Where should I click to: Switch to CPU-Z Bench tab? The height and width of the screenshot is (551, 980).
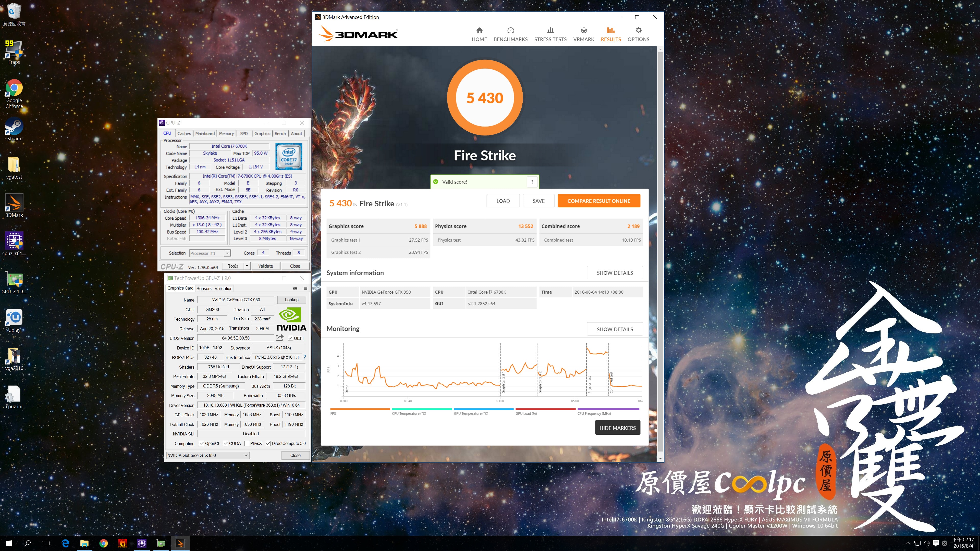click(x=280, y=133)
